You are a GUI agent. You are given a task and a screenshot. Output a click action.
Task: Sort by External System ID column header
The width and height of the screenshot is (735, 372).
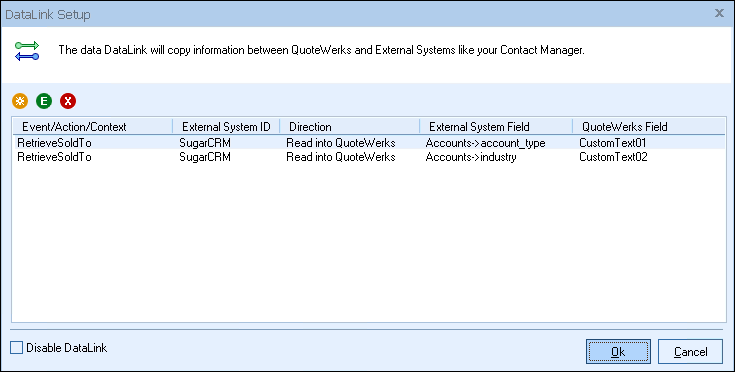pyautogui.click(x=226, y=126)
